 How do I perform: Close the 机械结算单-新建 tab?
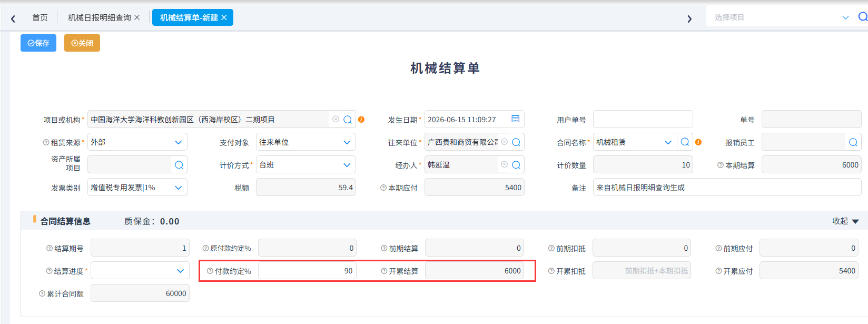224,17
